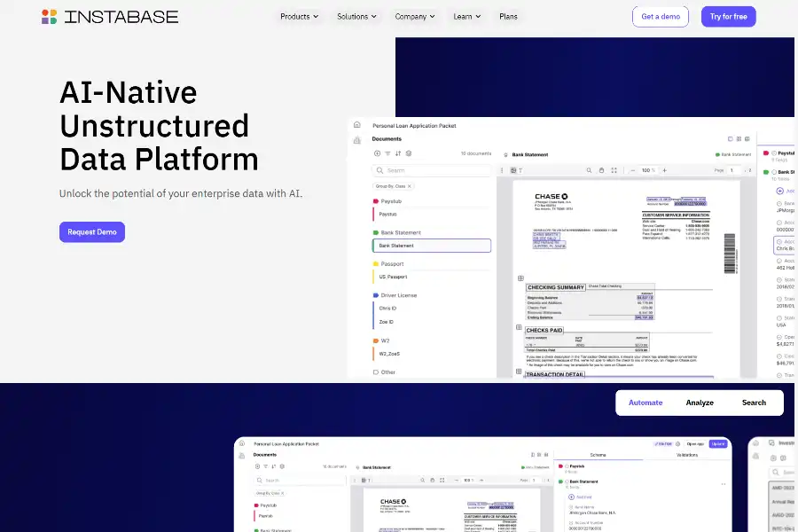
Task: Click the zoom in plus in hero viewer
Action: point(665,170)
